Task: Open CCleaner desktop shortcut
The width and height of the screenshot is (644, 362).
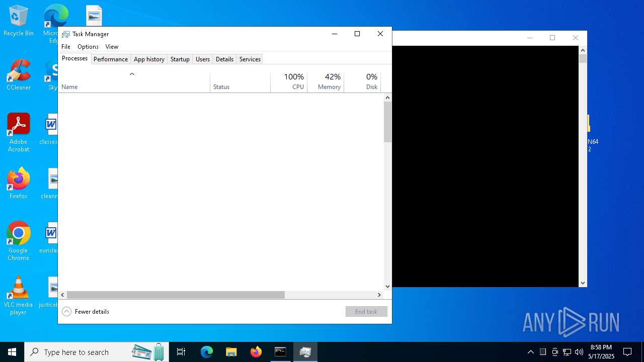Action: [x=18, y=74]
